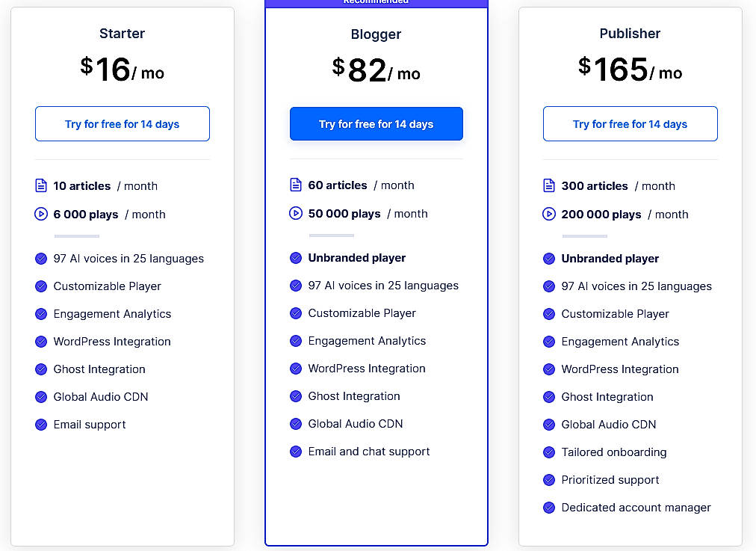The width and height of the screenshot is (756, 551).
Task: Start free trial for the Blogger plan
Action: (x=376, y=123)
